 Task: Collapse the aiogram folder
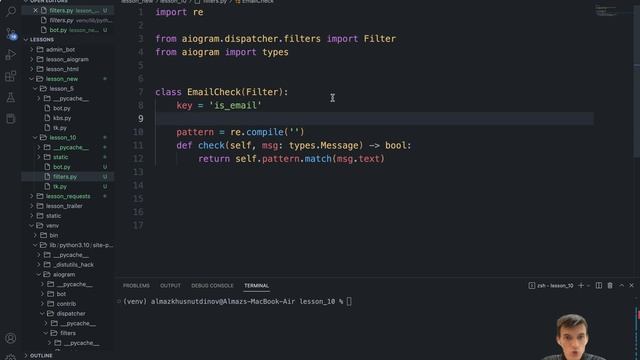tap(64, 275)
